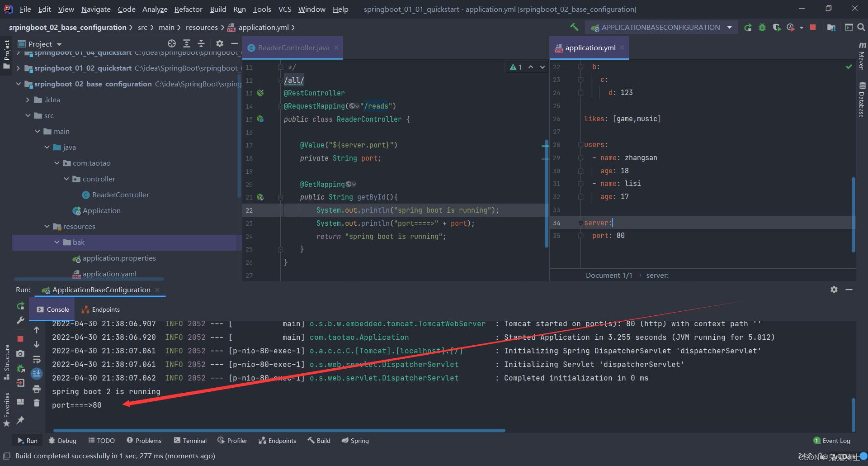The height and width of the screenshot is (466, 868).
Task: Click the console horizontal scrollbar
Action: click(x=279, y=430)
